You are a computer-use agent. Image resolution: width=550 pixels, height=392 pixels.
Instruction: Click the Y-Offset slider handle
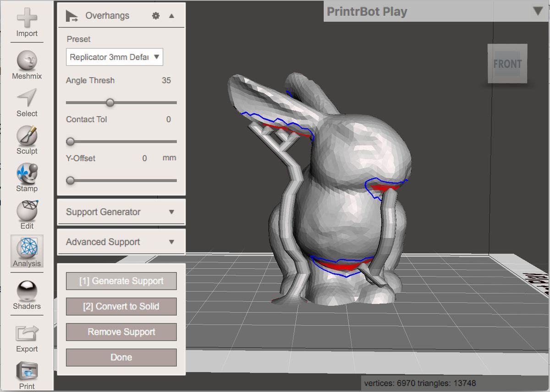tap(70, 180)
